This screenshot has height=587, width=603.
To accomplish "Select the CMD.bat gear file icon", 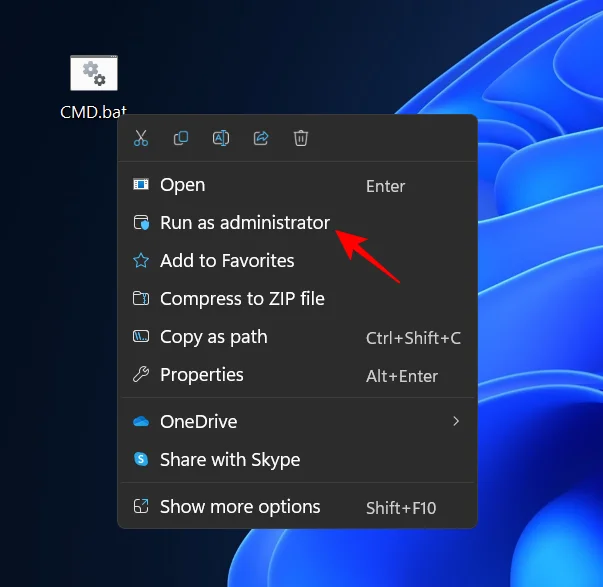I will tap(94, 73).
